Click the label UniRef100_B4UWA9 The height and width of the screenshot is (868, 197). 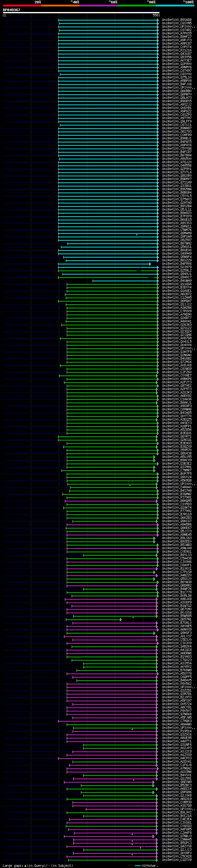[177, 281]
